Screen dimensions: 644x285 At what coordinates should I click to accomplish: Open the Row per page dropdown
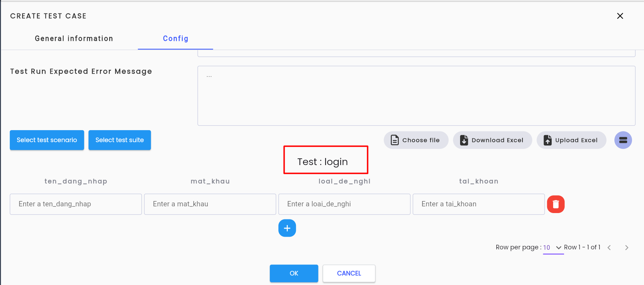[x=553, y=248]
